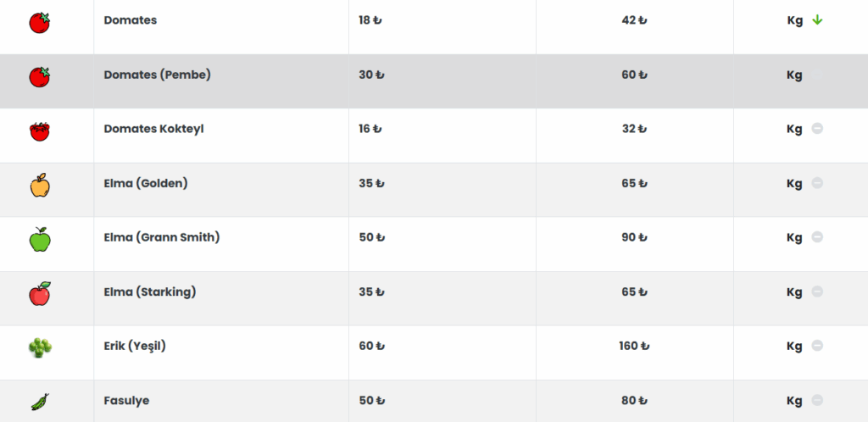Click the green Grann Smith apple icon

pyautogui.click(x=39, y=240)
